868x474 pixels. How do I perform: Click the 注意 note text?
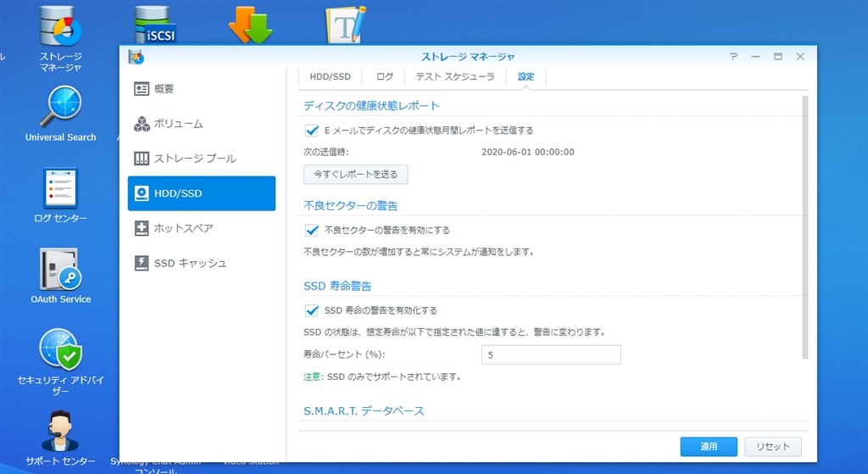pyautogui.click(x=382, y=377)
